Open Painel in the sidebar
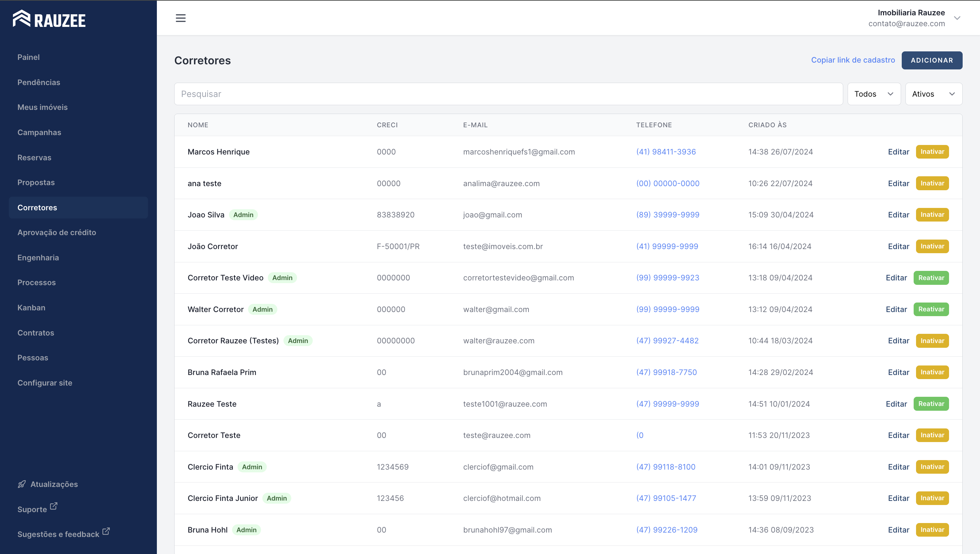980x554 pixels. click(29, 57)
